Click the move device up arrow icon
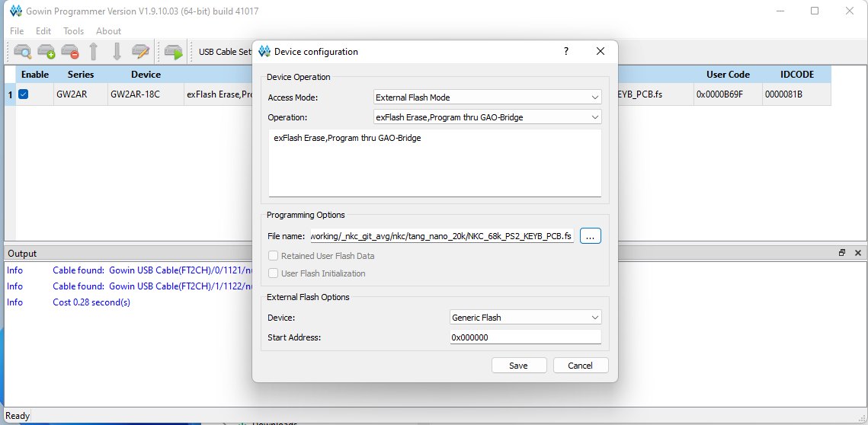This screenshot has height=425, width=868. click(94, 52)
